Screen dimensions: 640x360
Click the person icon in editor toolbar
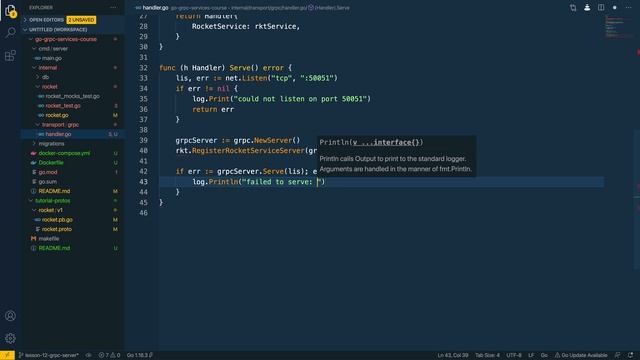click(x=587, y=7)
